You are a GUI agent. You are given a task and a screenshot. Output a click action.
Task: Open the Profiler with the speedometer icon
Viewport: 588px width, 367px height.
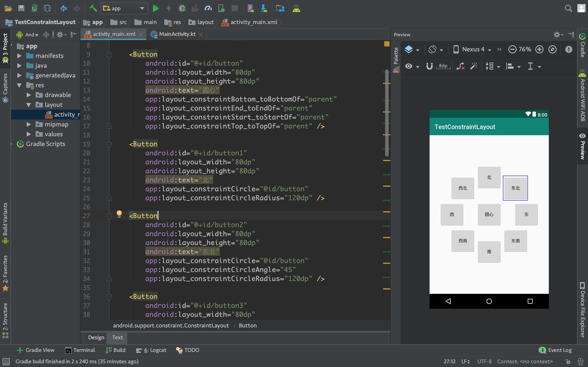coord(208,8)
